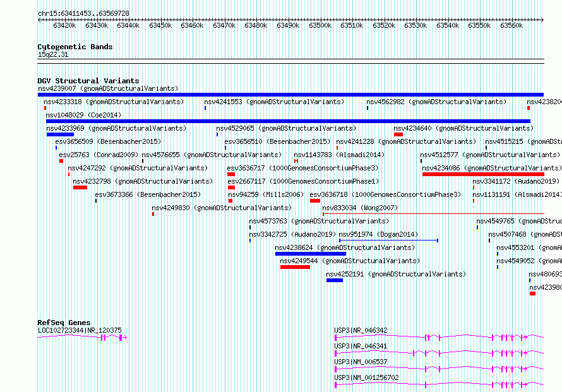The height and width of the screenshot is (392, 562).
Task: Select the red nsv4249544 variant bar
Action: pos(295,267)
